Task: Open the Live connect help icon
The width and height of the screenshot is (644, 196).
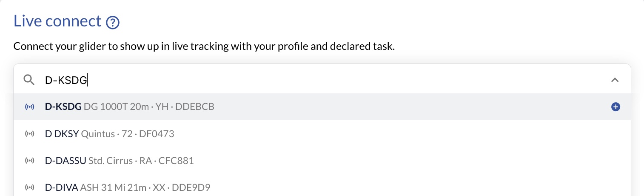Action: (x=112, y=23)
